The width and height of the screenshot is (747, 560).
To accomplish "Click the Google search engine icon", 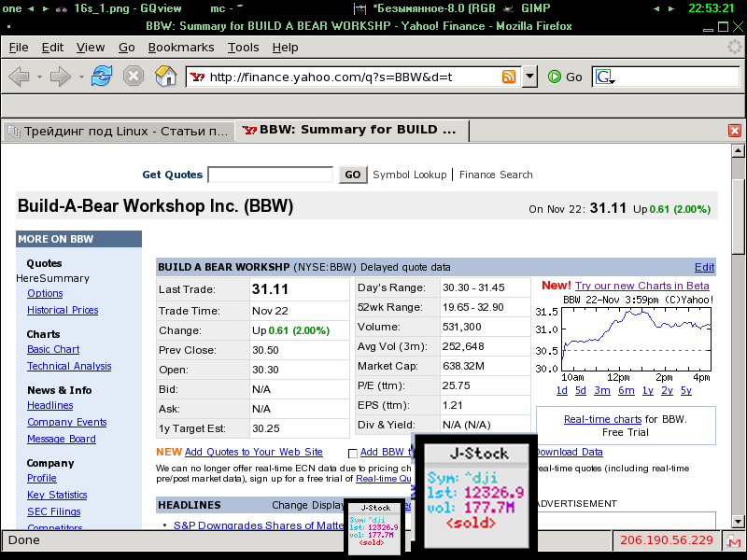I will (604, 77).
